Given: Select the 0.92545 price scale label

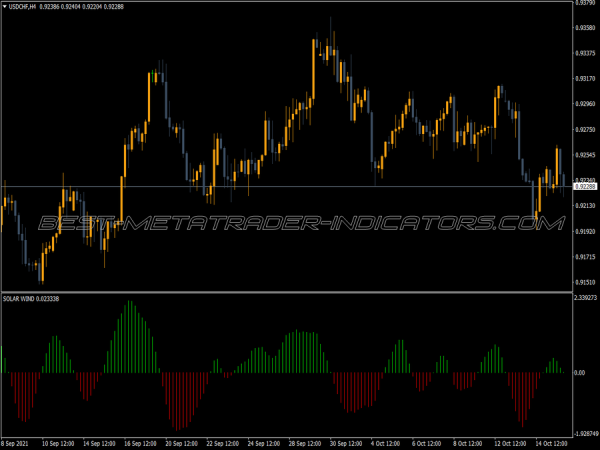Looking at the screenshot, I should pos(585,155).
